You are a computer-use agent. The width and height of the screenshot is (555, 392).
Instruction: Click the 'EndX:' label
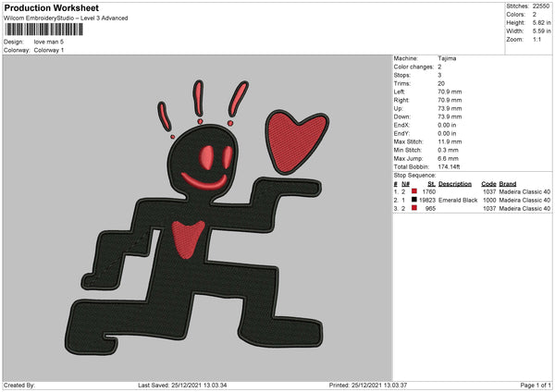coord(401,125)
